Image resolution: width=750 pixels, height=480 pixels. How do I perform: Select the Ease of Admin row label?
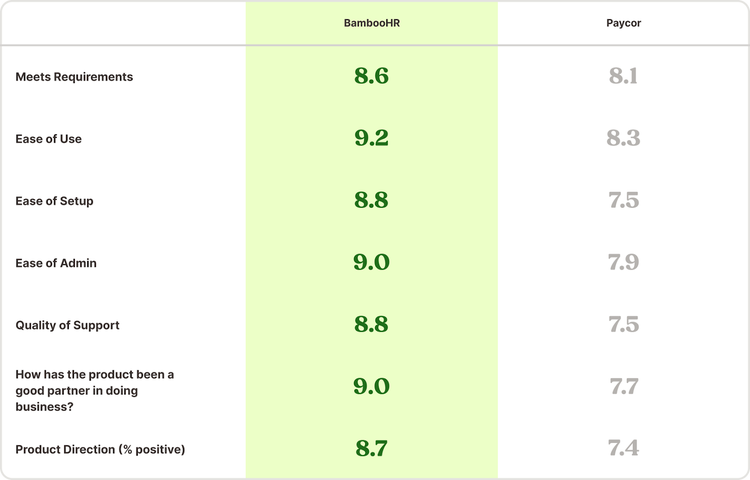pyautogui.click(x=56, y=263)
